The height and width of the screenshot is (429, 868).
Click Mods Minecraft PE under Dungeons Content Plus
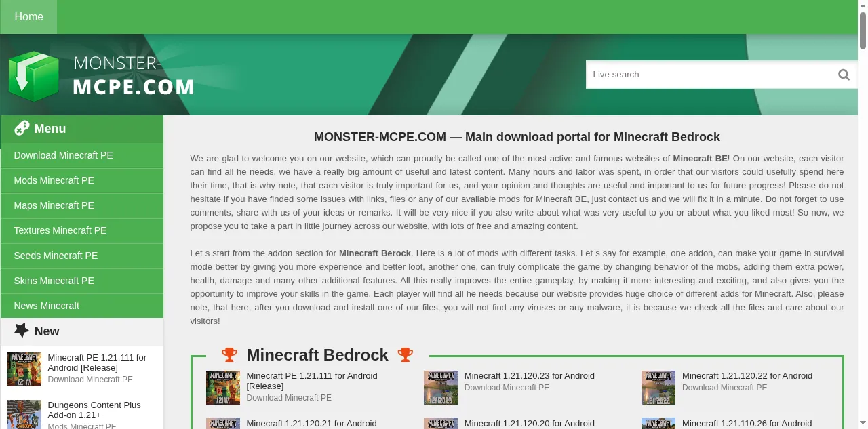tap(82, 426)
